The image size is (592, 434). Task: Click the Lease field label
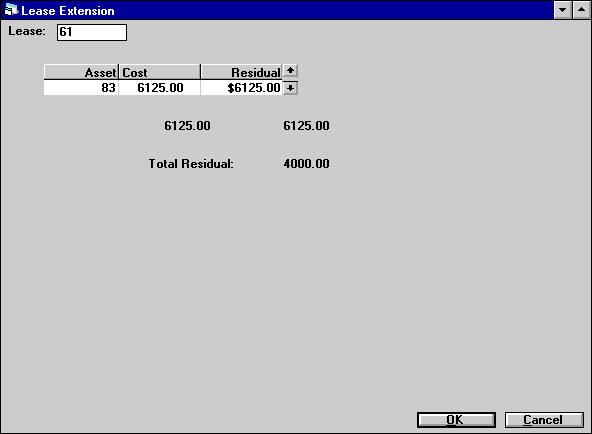27,31
